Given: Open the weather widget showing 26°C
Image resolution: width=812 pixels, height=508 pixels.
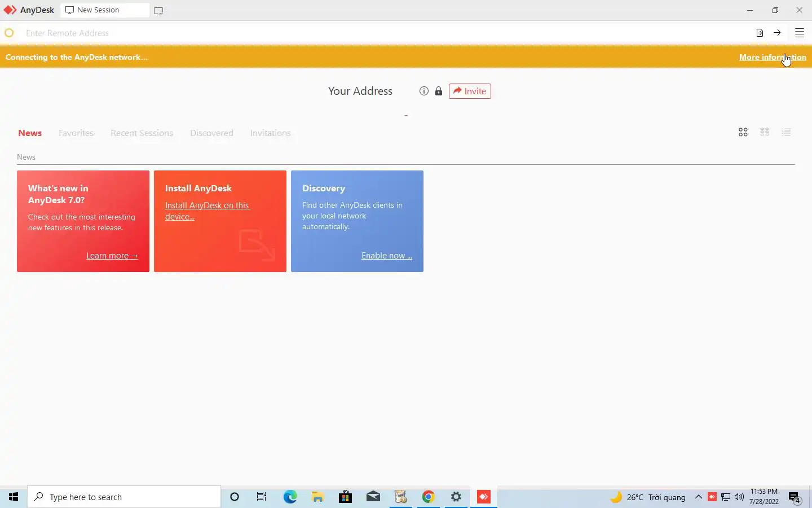Looking at the screenshot, I should [x=648, y=497].
